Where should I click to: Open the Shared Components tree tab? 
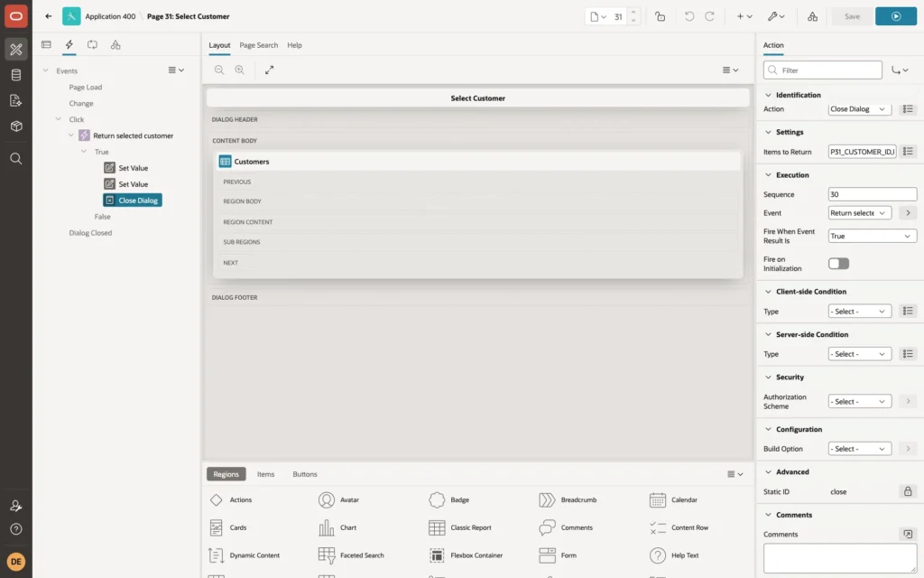click(115, 45)
